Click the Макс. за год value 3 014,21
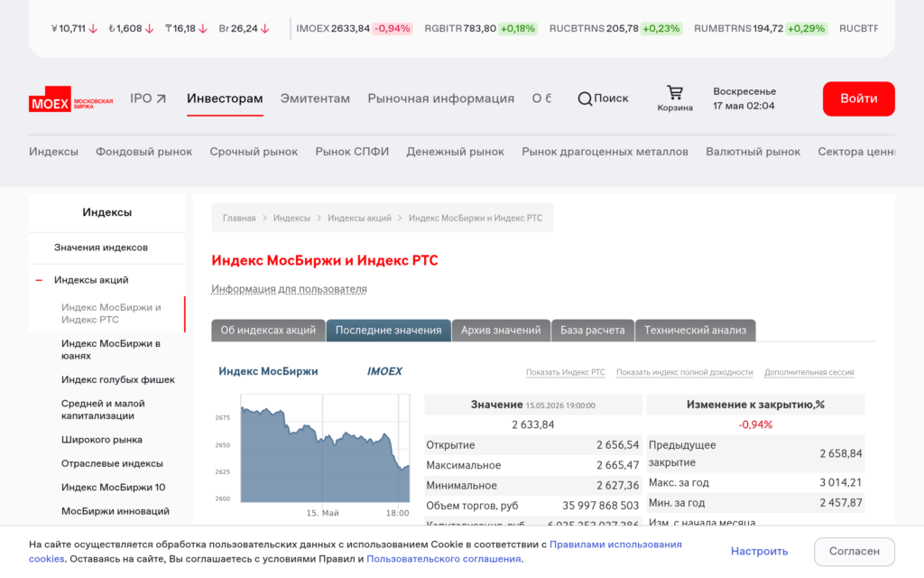The image size is (924, 578). (840, 482)
